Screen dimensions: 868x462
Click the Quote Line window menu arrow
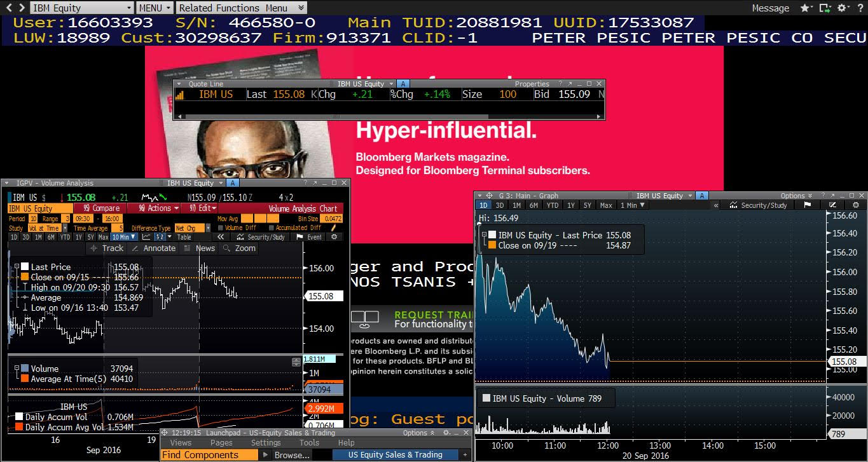[179, 84]
